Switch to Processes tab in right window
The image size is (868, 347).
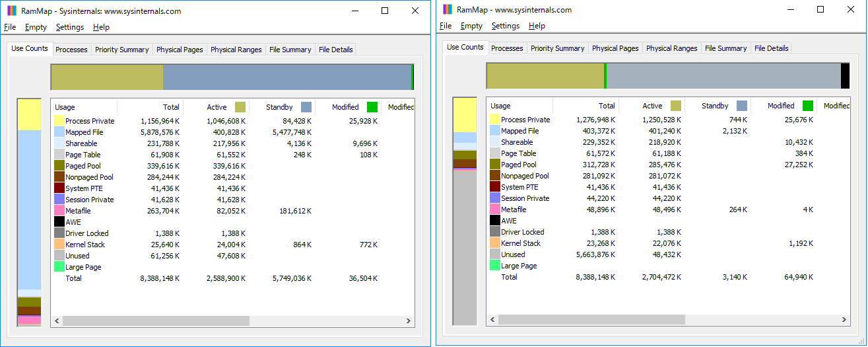(507, 48)
